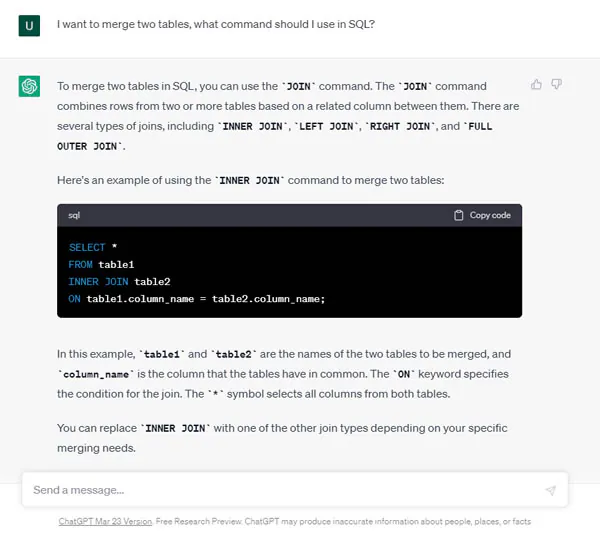
Task: Click the thumbs up feedback icon
Action: pos(537,85)
